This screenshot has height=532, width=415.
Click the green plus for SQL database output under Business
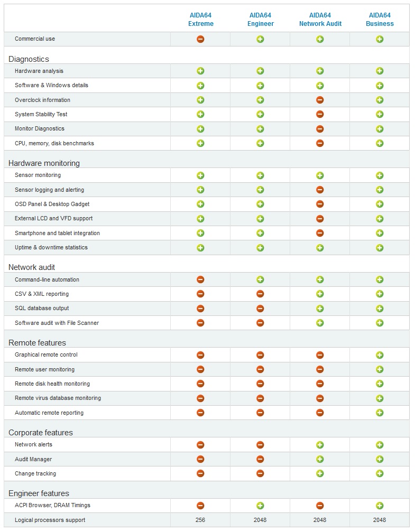coord(380,309)
